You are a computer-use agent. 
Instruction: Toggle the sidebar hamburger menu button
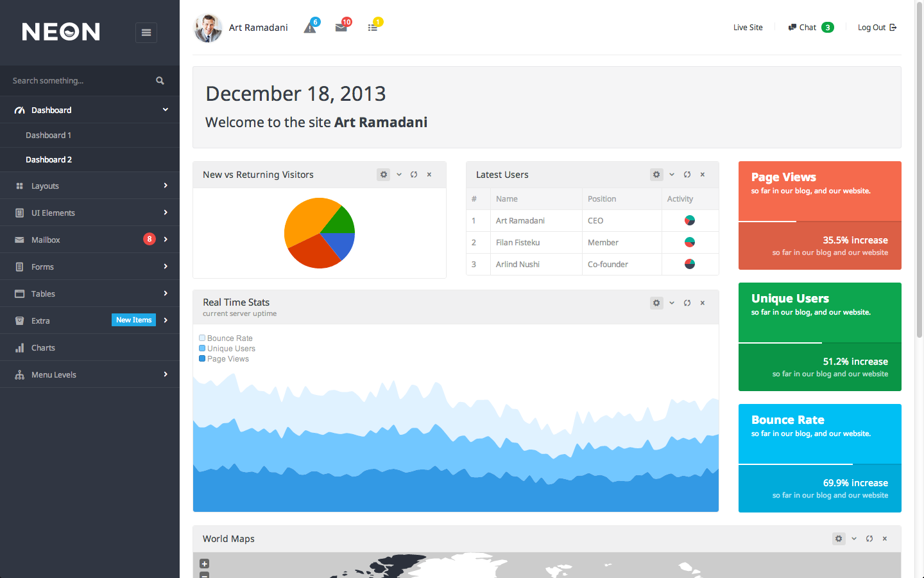(146, 32)
